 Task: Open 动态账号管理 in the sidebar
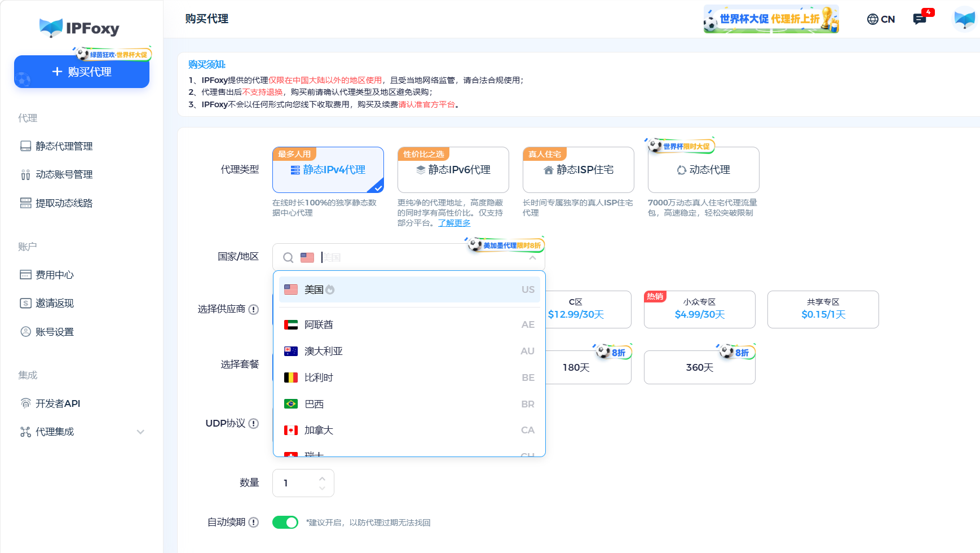(64, 174)
